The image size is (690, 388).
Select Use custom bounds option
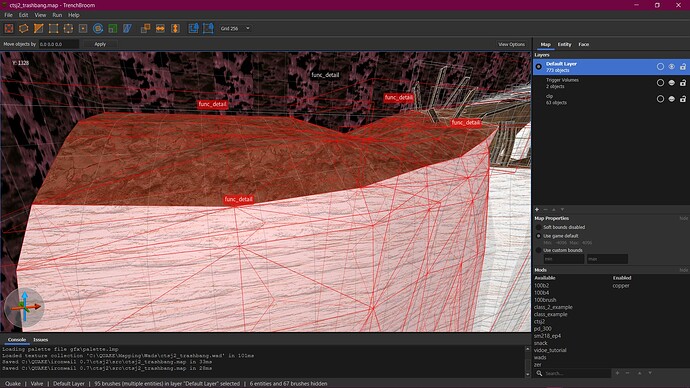click(x=559, y=250)
